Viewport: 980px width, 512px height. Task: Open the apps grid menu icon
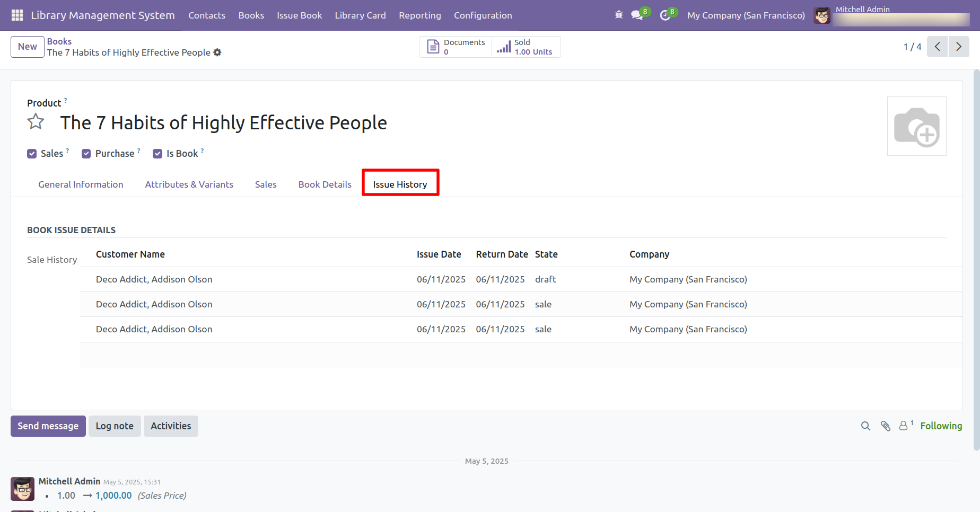[17, 15]
